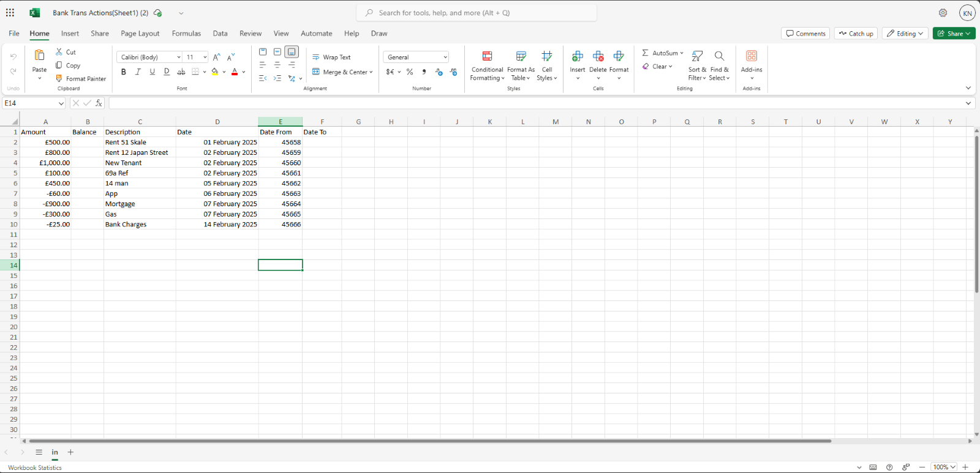This screenshot has height=473, width=980.
Task: Open the Cell Styles gallery
Action: 547,65
